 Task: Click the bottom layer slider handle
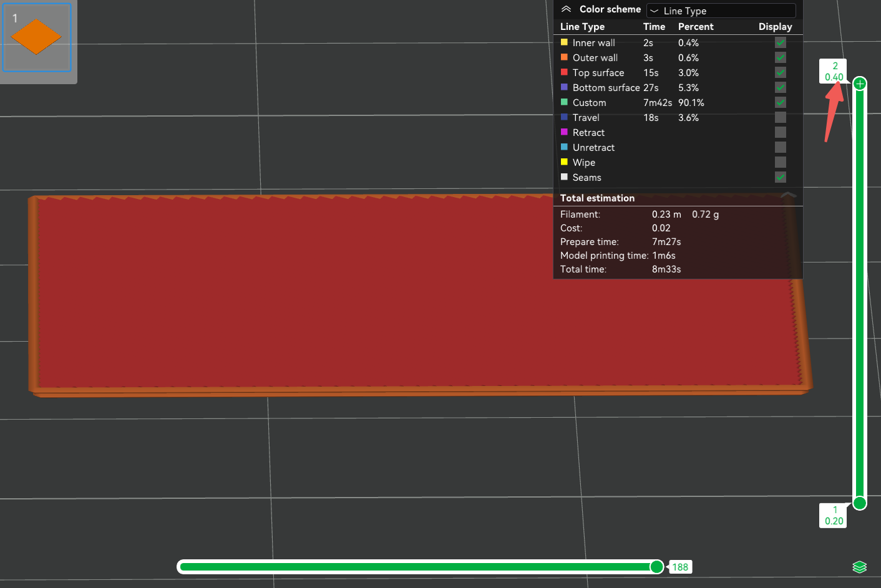[x=860, y=503]
